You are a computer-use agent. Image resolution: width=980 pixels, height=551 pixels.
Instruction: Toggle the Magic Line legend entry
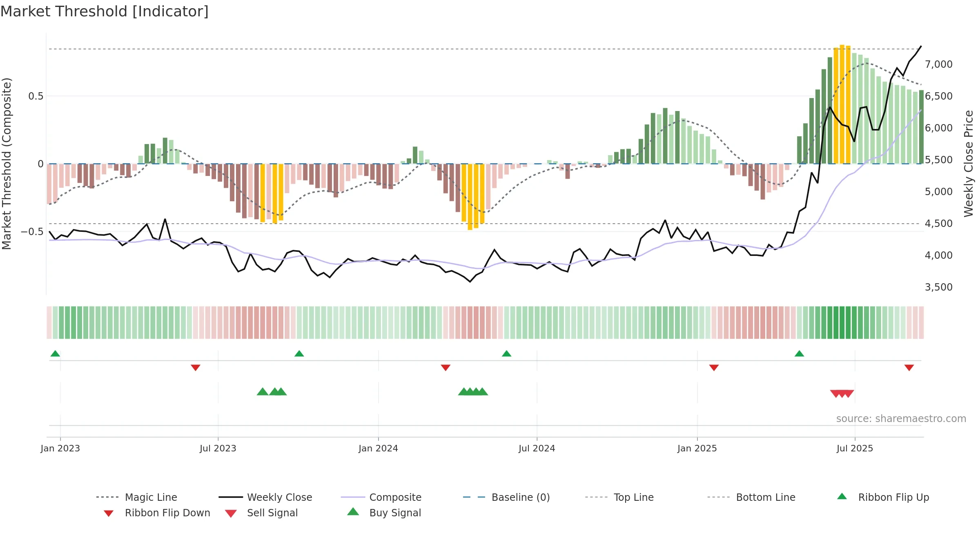pos(137,497)
